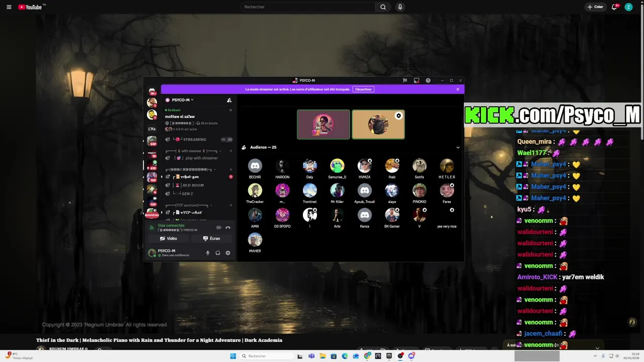Open the YouTube account avatar menu

(628, 7)
